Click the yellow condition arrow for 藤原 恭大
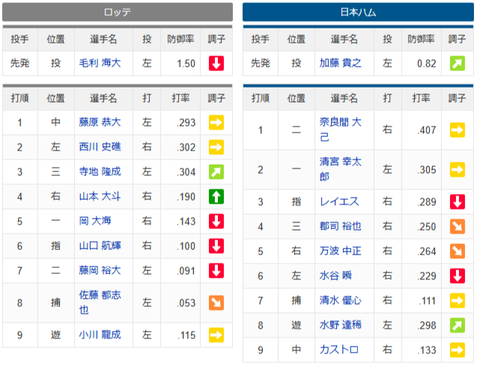The image size is (480, 366). [x=216, y=122]
